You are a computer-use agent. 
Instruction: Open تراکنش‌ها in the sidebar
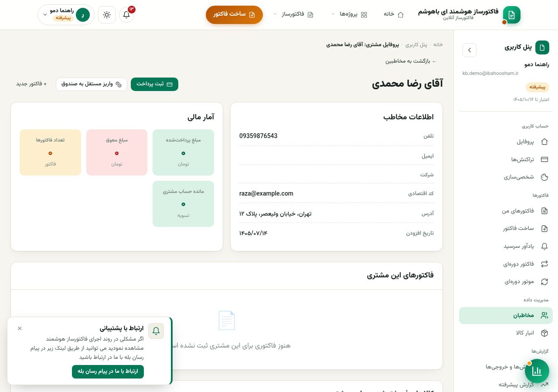[506, 159]
